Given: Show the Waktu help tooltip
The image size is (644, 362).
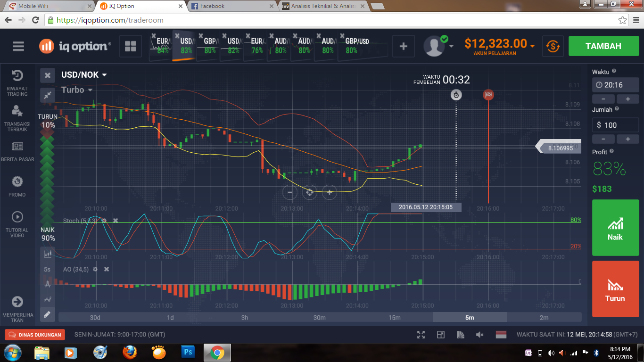Looking at the screenshot, I should click(614, 72).
